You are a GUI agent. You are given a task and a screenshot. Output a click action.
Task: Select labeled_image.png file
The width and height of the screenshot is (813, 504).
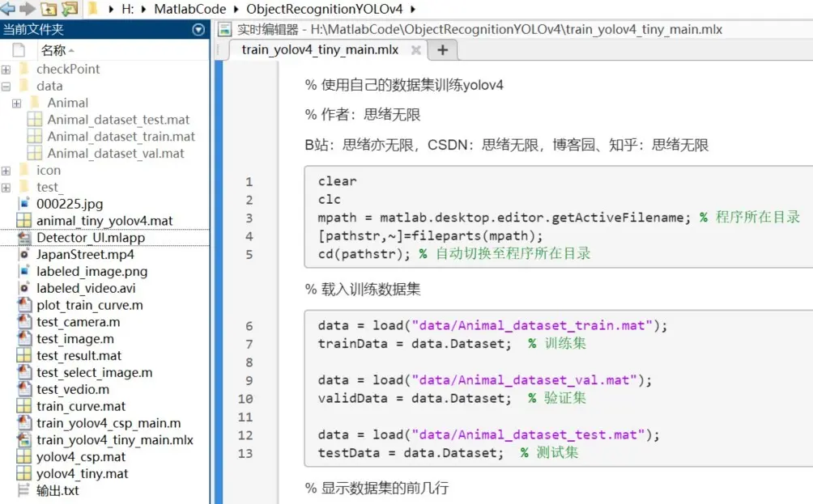92,271
